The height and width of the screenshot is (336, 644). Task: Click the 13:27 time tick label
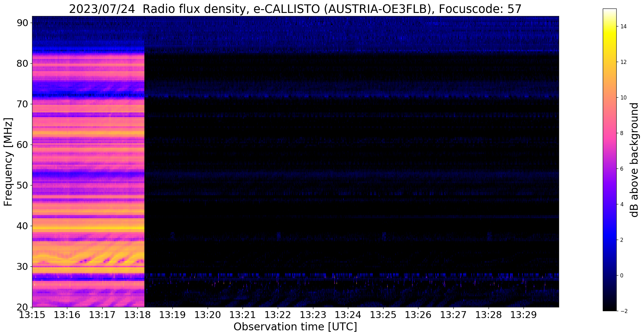click(453, 315)
